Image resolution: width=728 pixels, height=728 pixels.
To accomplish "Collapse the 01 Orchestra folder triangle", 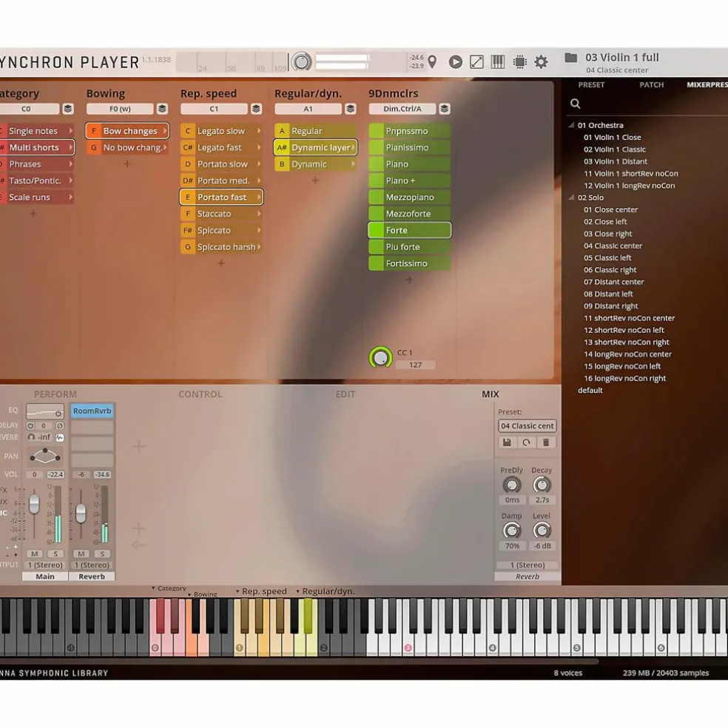I will pyautogui.click(x=572, y=125).
